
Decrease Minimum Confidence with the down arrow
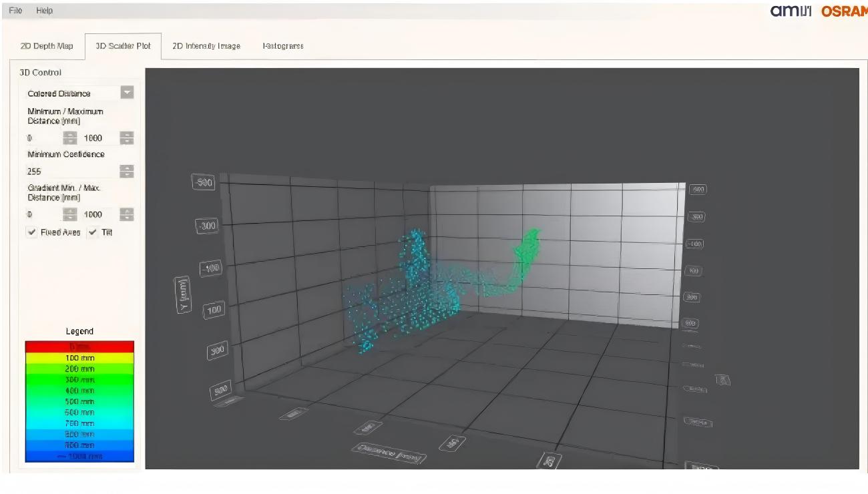tap(127, 175)
